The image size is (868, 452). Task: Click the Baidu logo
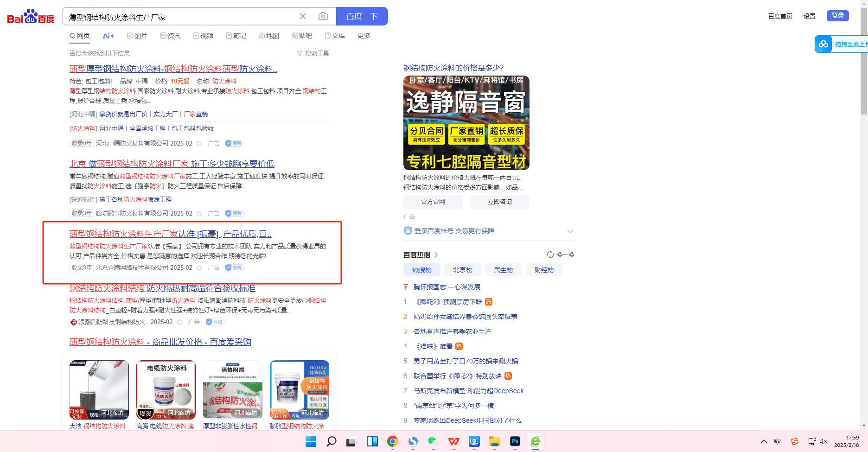(31, 17)
